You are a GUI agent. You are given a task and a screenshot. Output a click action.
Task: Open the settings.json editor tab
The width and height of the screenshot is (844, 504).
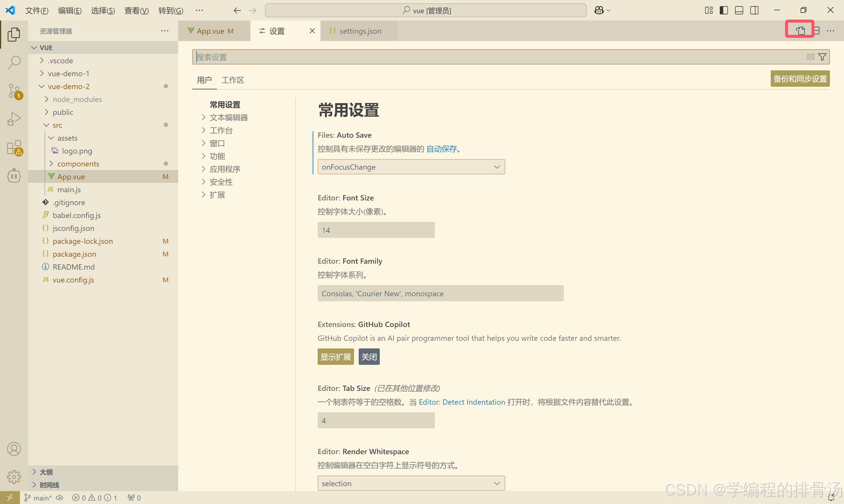(360, 31)
